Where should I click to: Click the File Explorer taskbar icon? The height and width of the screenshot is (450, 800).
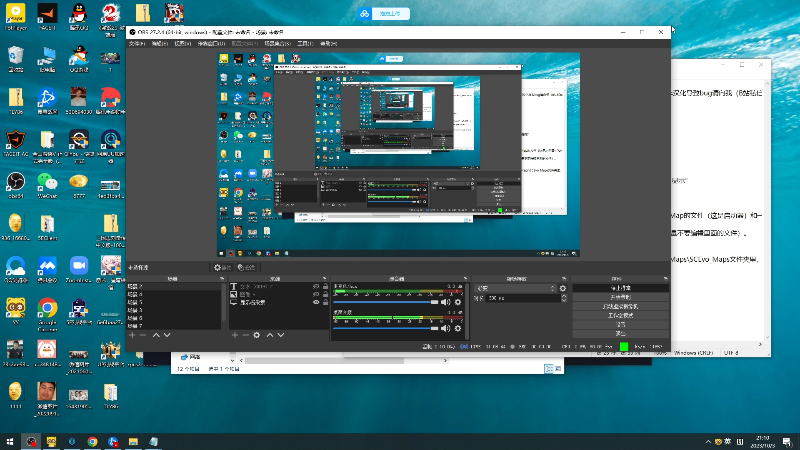tap(133, 441)
